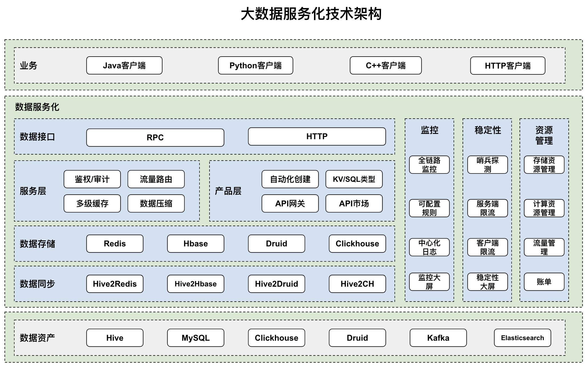Viewport: 588px width, 367px height.
Task: Click the 大数据服务化技术架构 title
Action: tap(311, 14)
